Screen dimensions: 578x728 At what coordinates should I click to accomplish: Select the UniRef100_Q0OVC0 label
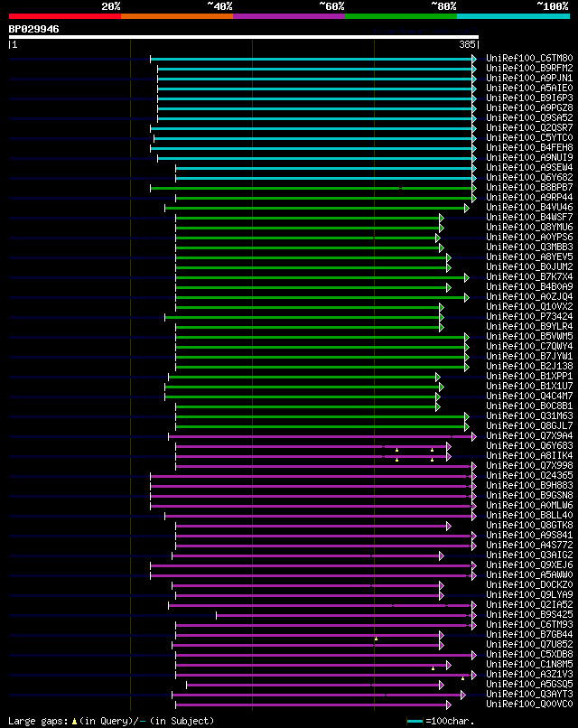click(x=529, y=705)
